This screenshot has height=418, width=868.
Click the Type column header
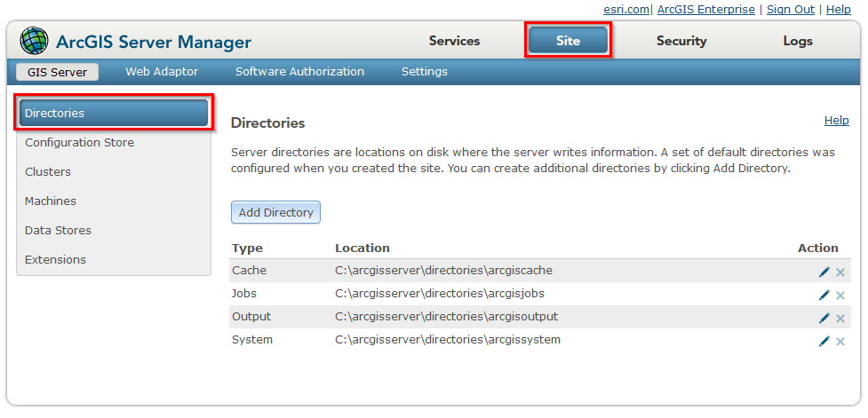click(x=247, y=248)
